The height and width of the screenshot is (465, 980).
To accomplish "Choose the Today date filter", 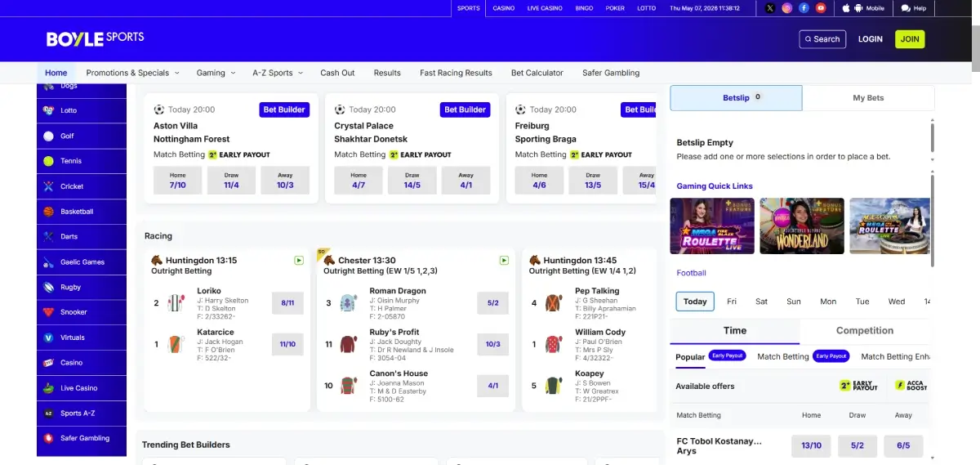I will (x=695, y=302).
